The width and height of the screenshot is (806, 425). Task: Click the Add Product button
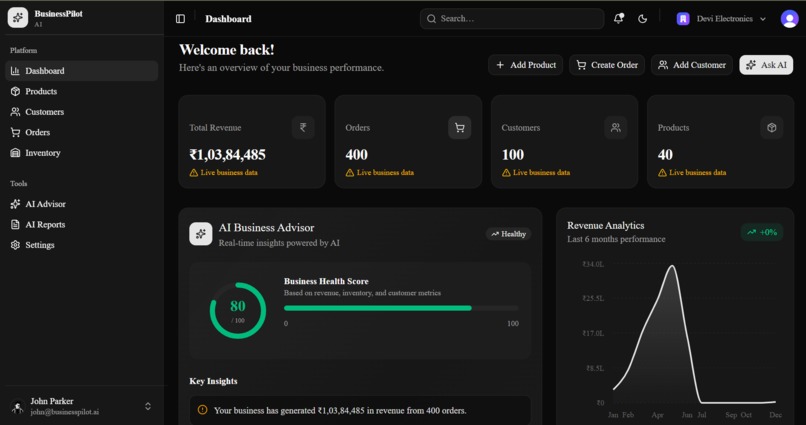point(525,65)
